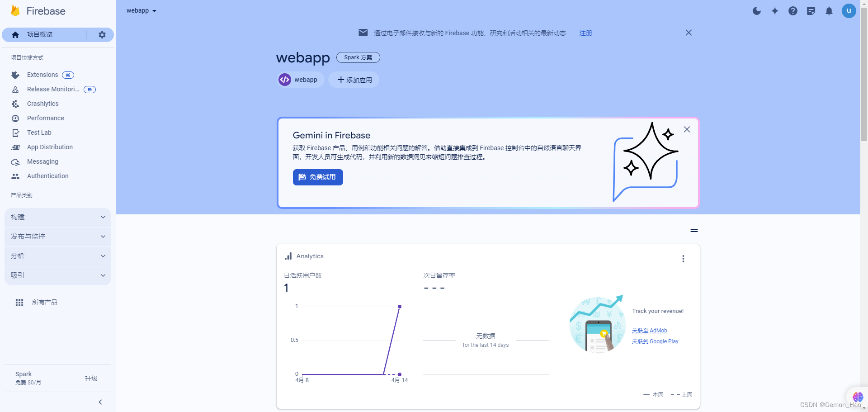
Task: Open Authentication in the sidebar
Action: [48, 176]
